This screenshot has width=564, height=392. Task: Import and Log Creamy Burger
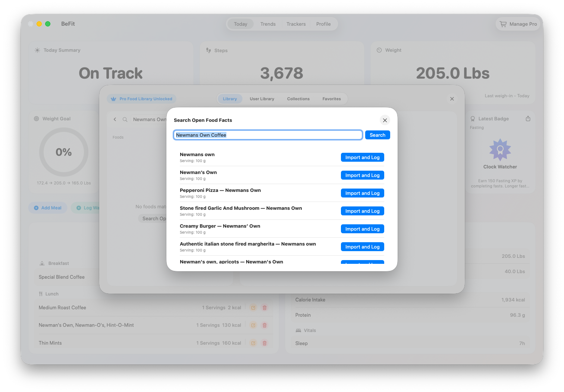click(x=363, y=229)
